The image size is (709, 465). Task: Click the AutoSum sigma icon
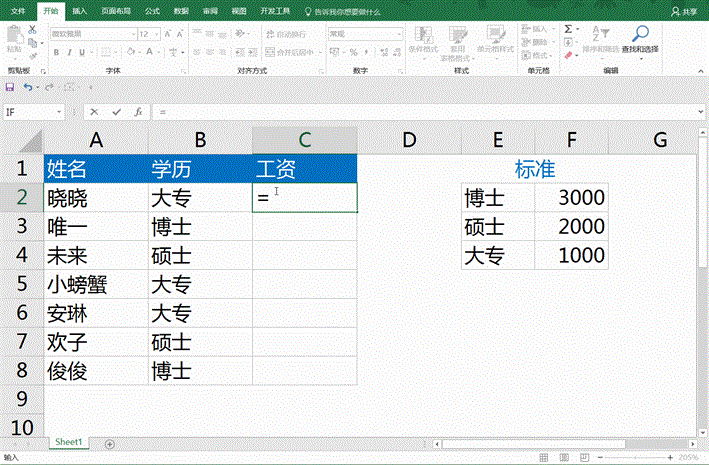pos(569,30)
